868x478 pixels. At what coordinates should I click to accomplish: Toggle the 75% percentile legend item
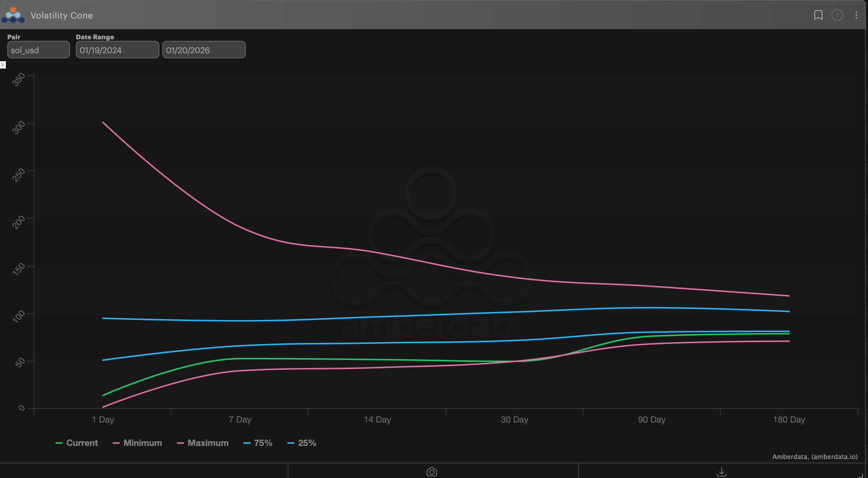[x=258, y=443]
